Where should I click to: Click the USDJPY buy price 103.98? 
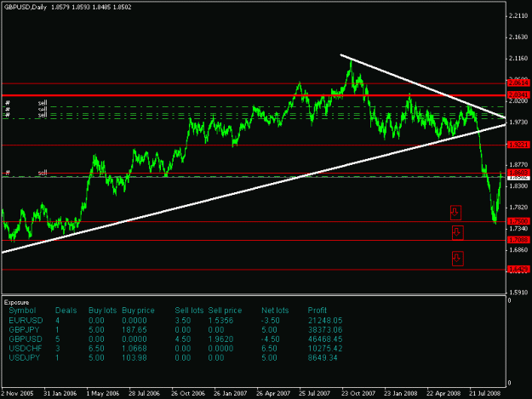coord(134,357)
